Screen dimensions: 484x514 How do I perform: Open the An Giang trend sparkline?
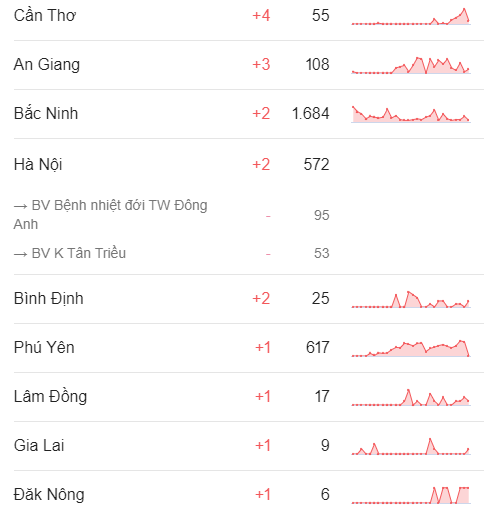pos(411,65)
